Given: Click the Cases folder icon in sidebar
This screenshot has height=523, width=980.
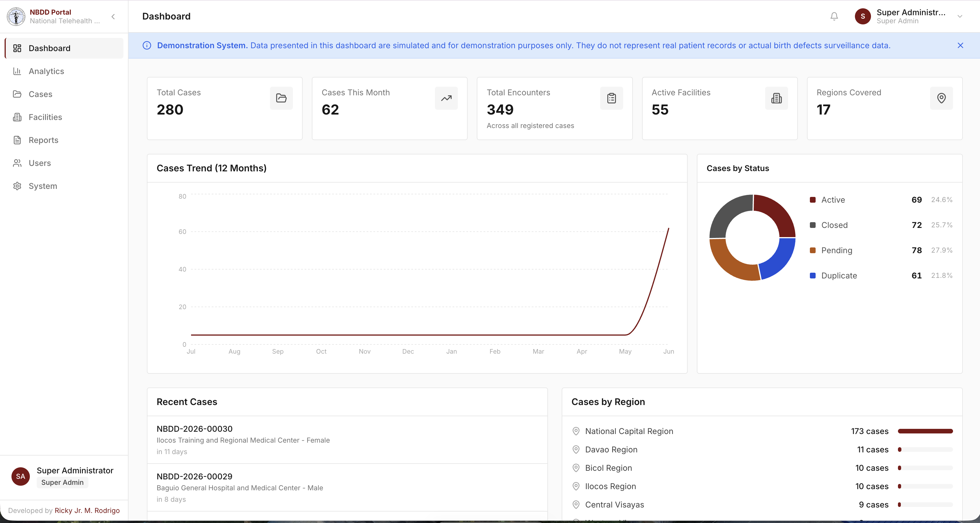Looking at the screenshot, I should tap(17, 94).
